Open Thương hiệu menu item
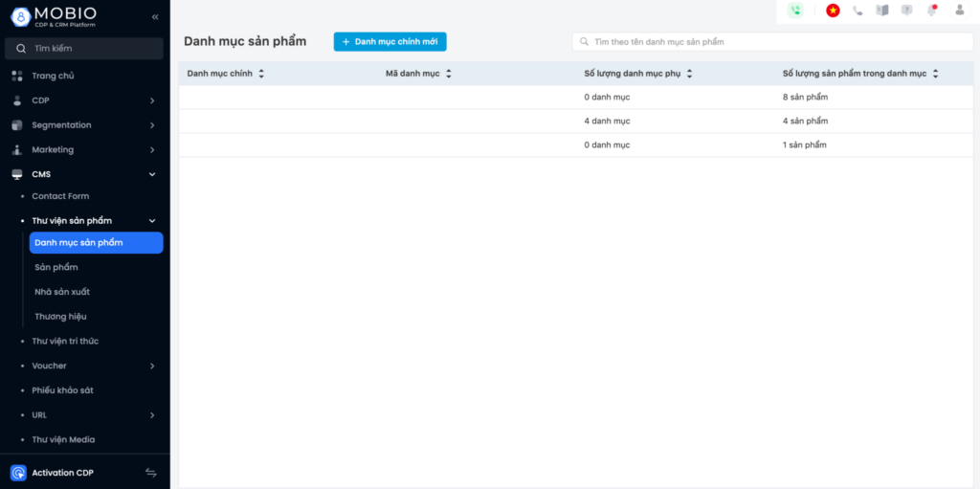 click(60, 317)
